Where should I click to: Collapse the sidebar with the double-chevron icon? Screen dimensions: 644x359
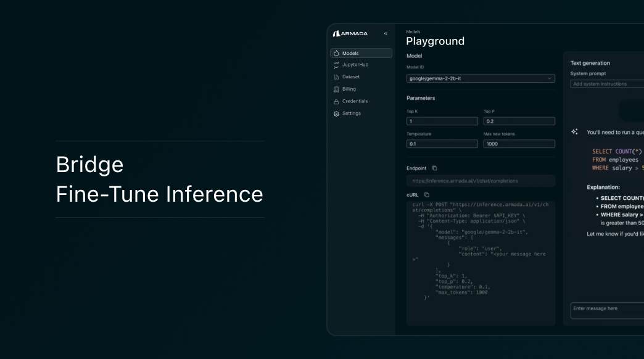coord(386,34)
